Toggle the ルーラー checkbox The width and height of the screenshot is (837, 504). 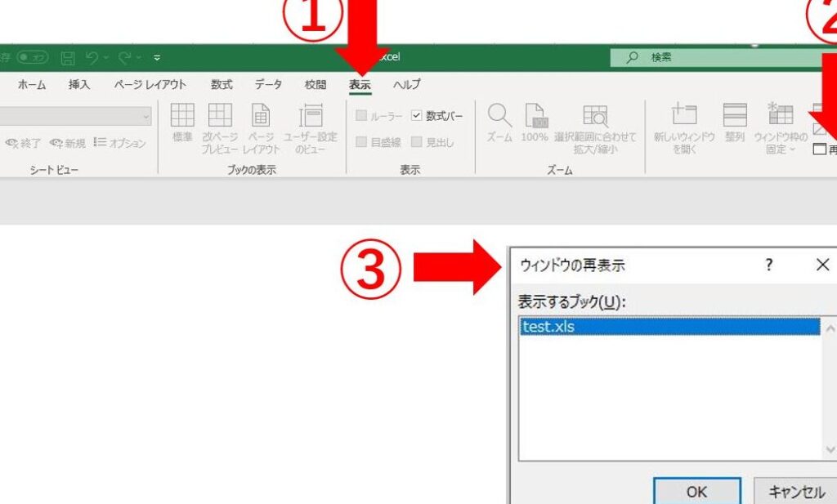361,116
